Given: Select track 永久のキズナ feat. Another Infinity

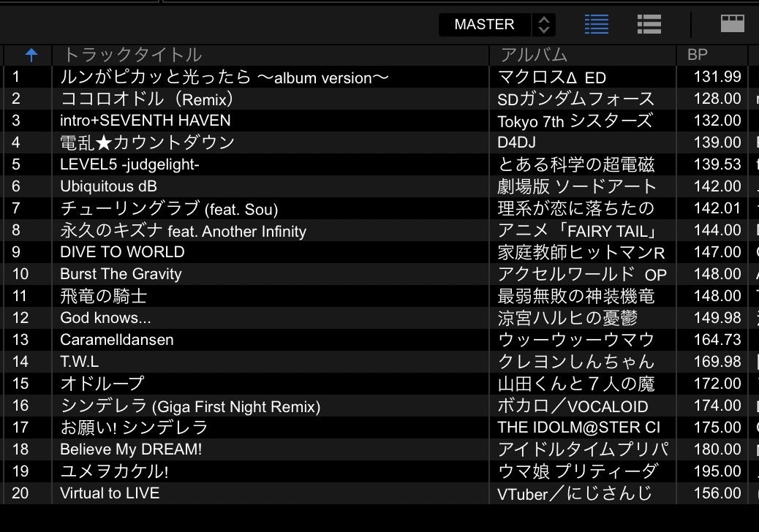Looking at the screenshot, I should (183, 230).
